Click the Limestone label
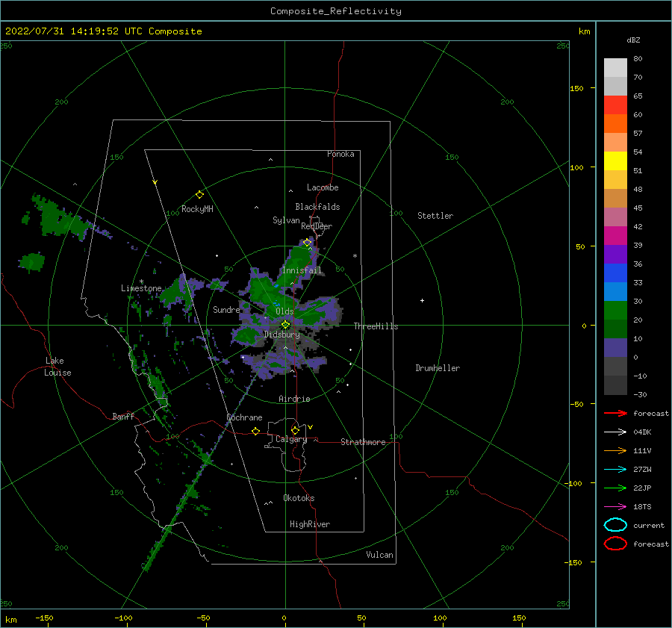This screenshot has height=628, width=672. point(141,288)
